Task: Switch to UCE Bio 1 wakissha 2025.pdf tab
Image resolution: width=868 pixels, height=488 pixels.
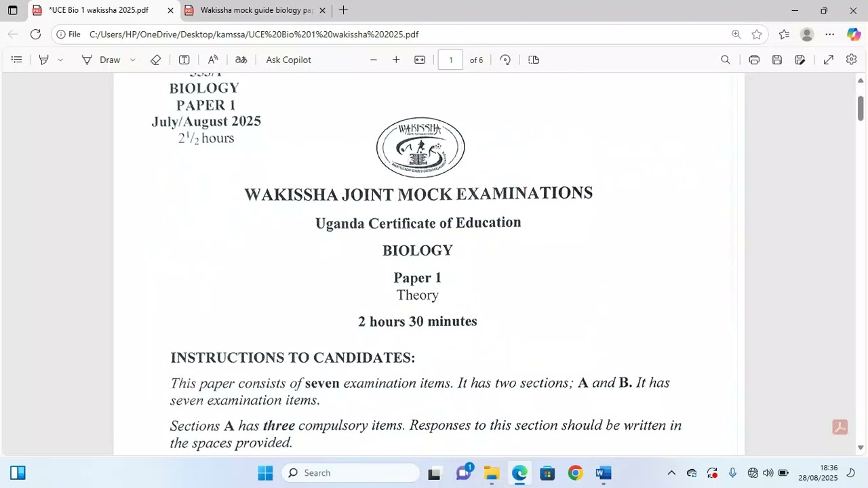Action: pos(98,10)
